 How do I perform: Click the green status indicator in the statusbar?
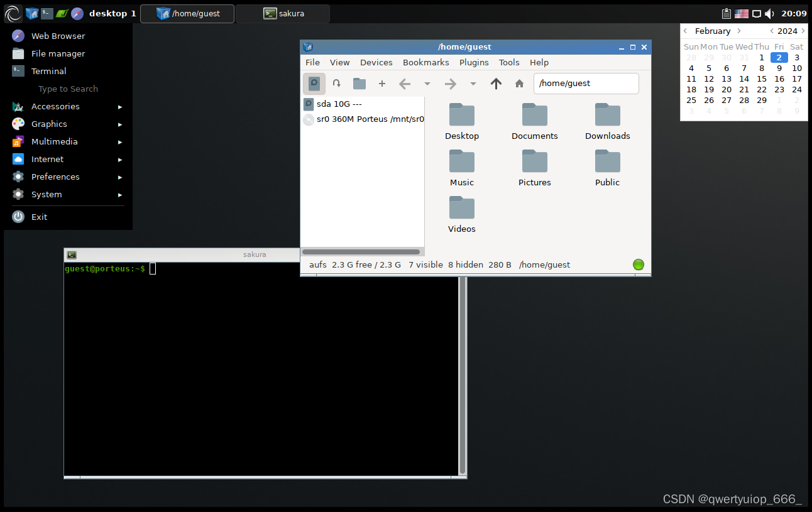639,264
